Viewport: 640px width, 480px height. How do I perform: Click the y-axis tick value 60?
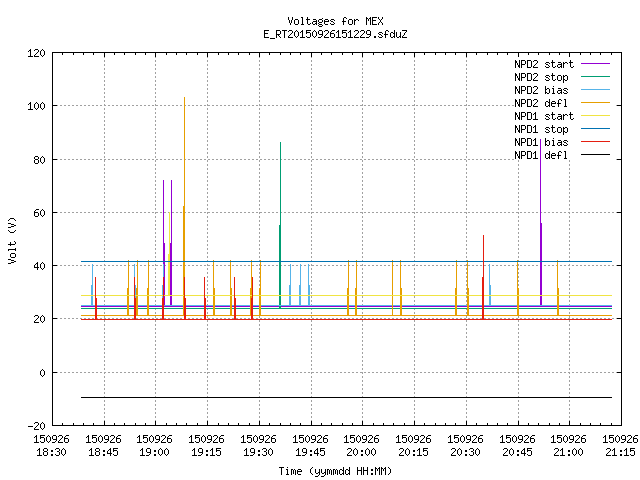pos(39,213)
